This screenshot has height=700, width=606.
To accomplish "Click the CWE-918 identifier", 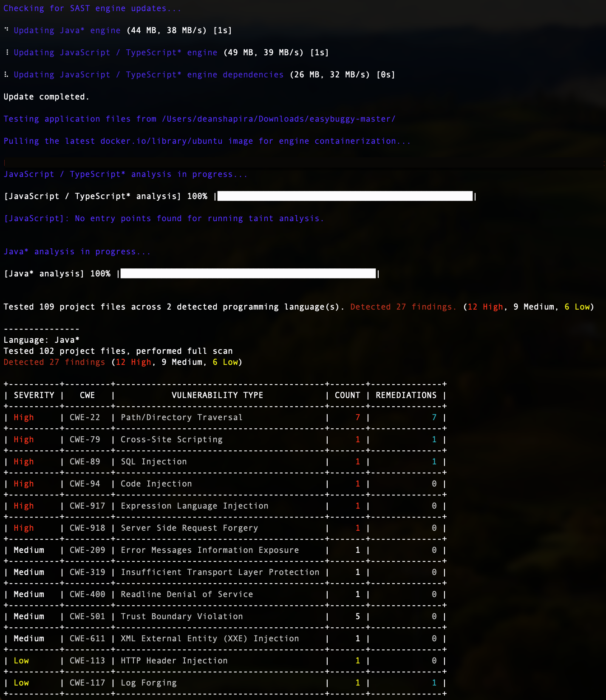I will coord(87,528).
